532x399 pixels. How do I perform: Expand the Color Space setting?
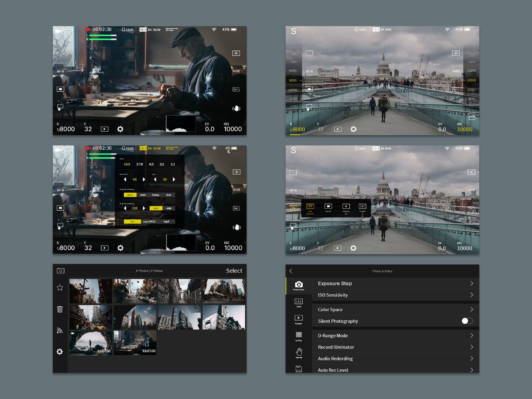(396, 309)
